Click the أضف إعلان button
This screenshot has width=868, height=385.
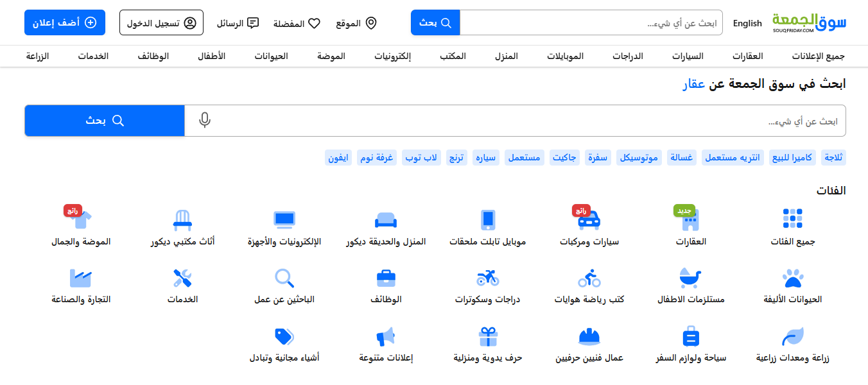tap(64, 22)
